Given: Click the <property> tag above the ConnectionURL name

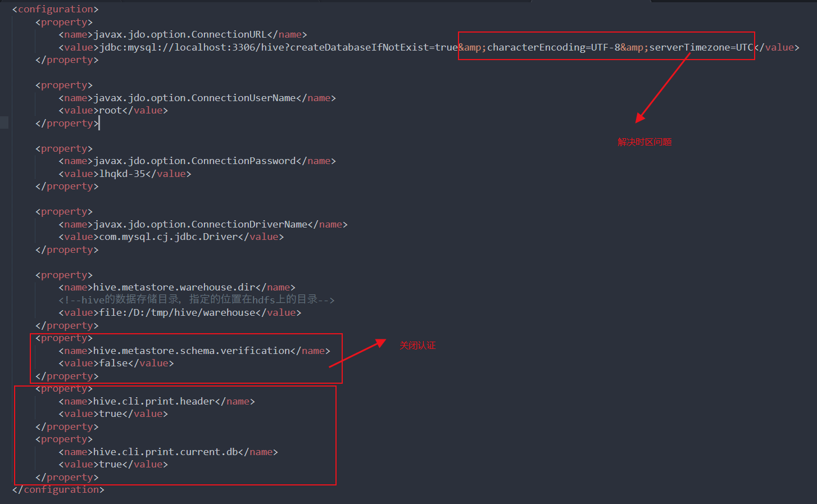Looking at the screenshot, I should tap(64, 22).
